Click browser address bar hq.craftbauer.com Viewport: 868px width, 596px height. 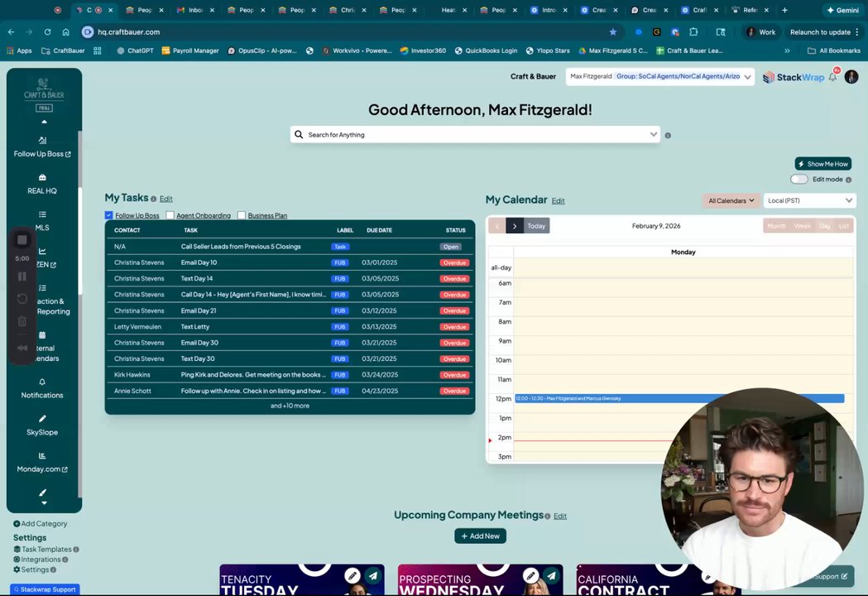click(348, 32)
